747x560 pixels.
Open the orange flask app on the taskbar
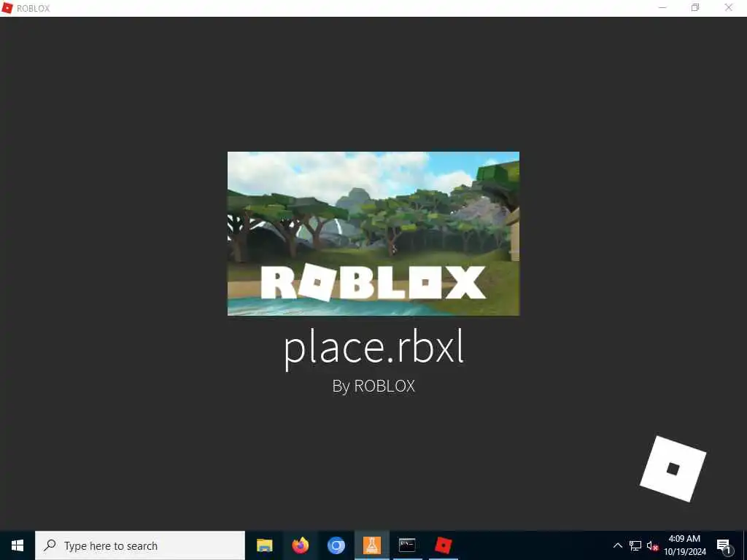coord(371,545)
